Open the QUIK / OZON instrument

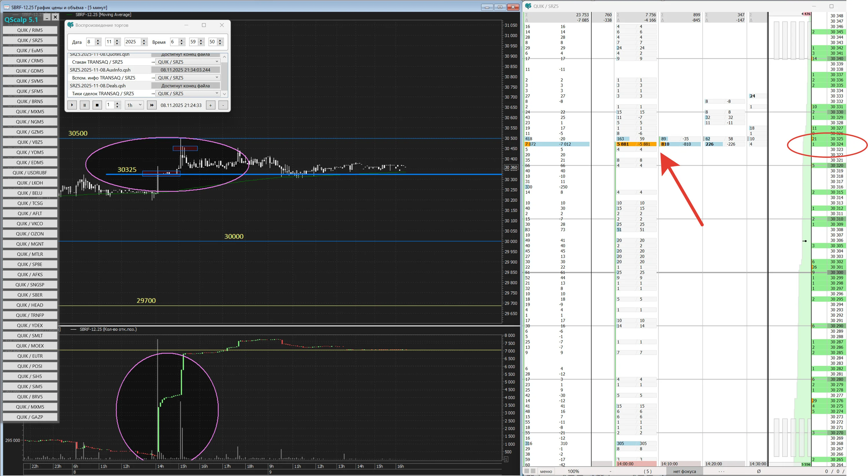click(x=30, y=234)
